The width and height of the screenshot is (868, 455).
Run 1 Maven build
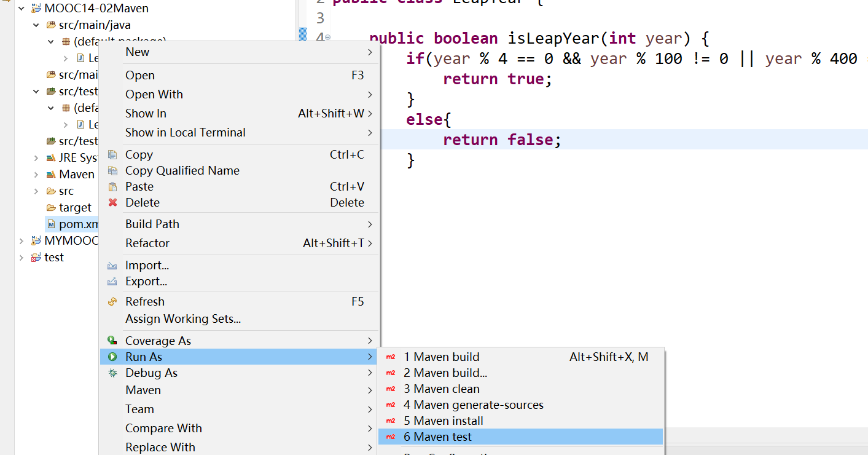(x=521, y=357)
